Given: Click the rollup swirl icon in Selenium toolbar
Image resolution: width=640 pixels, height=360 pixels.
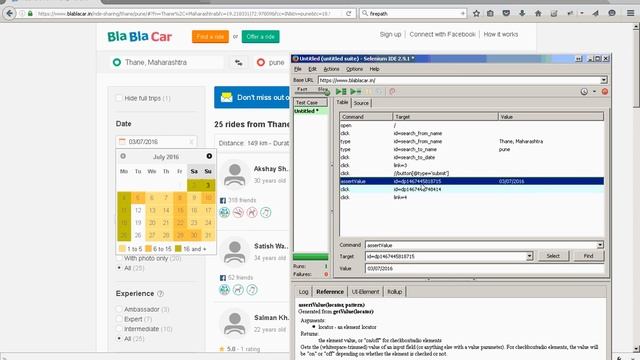Looking at the screenshot, I should (392, 91).
